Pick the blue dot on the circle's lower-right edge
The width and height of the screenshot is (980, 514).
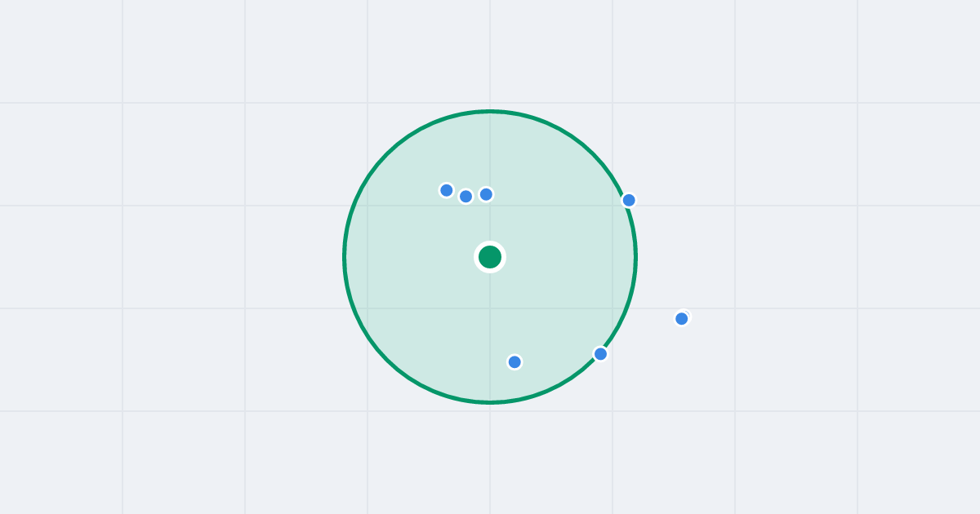601,354
